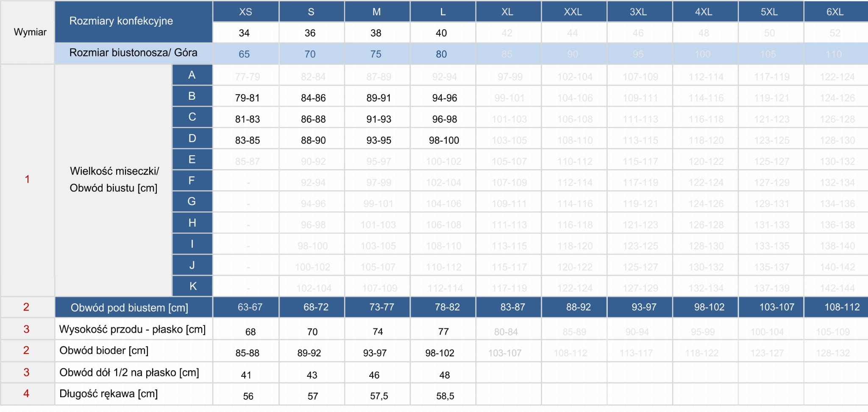Click the "Obwód dół 1/2 na płasko" label
Image resolution: width=868 pixels, height=412 pixels.
click(129, 373)
